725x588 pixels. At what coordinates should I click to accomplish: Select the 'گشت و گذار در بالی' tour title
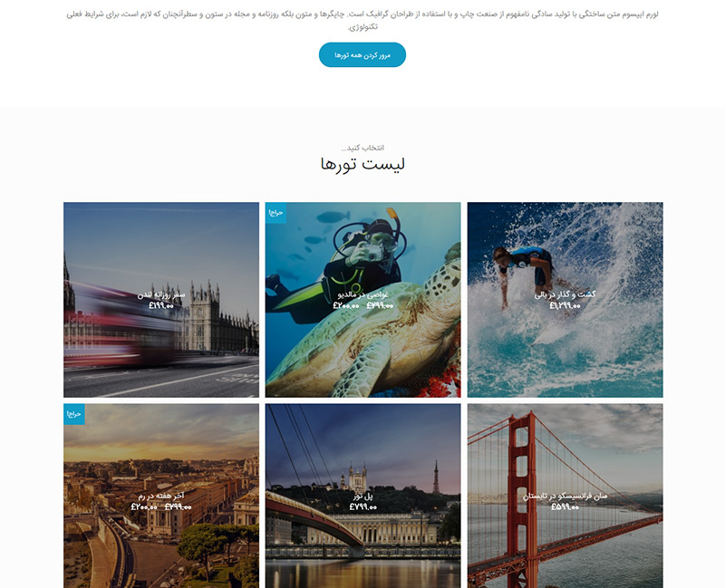(565, 294)
